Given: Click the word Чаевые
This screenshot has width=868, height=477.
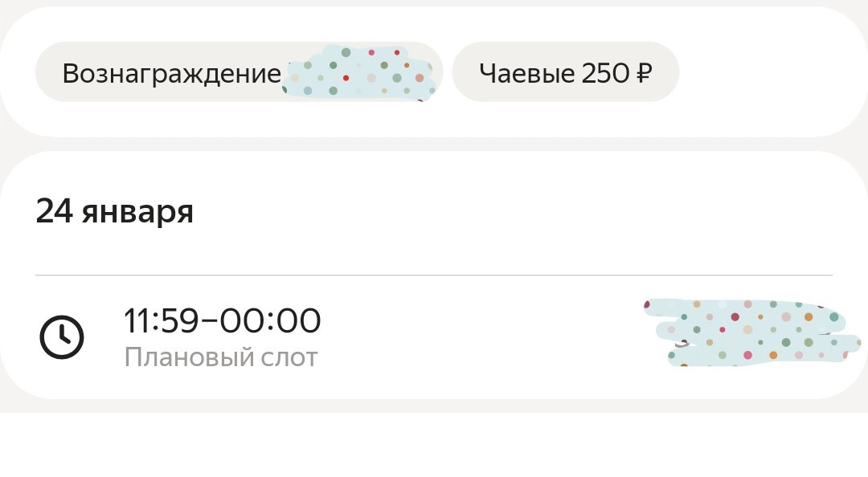Looking at the screenshot, I should [527, 73].
